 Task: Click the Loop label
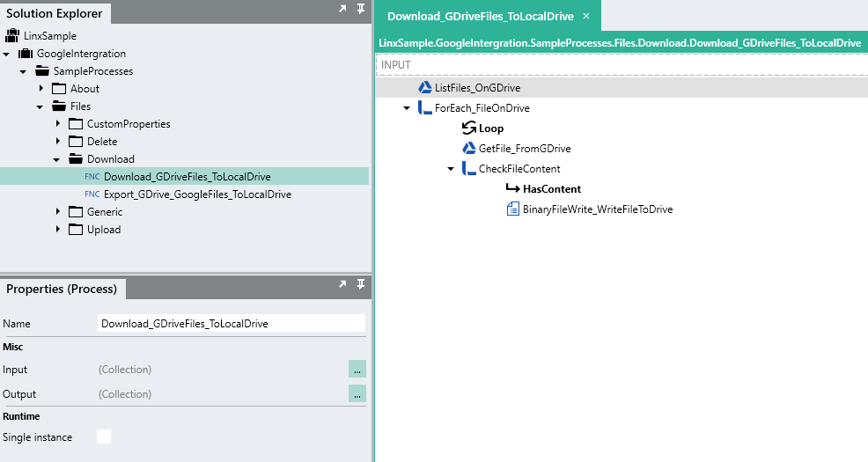(491, 128)
